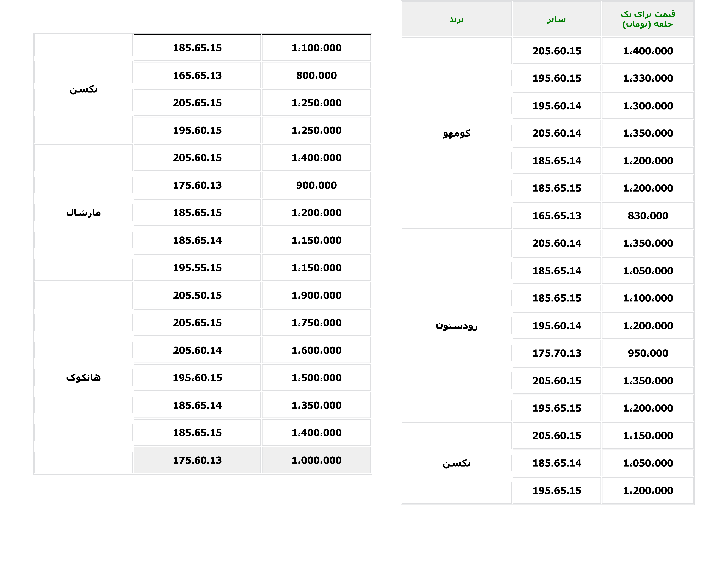Select size 205.60.14 in the کومهو rows
728x563 pixels.
(x=557, y=133)
